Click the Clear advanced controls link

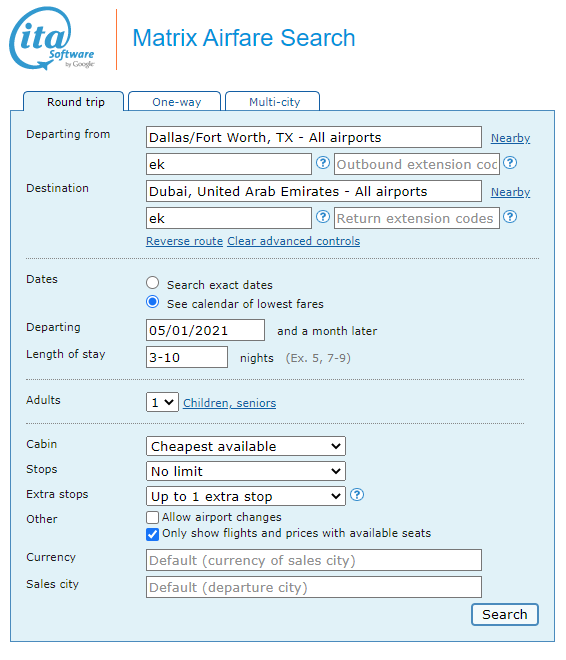[x=294, y=241]
